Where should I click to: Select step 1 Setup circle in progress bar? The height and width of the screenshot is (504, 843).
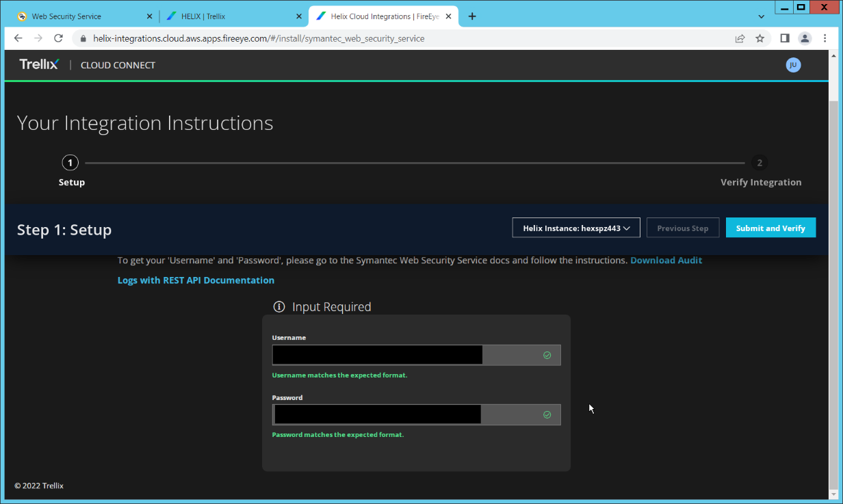pos(70,163)
